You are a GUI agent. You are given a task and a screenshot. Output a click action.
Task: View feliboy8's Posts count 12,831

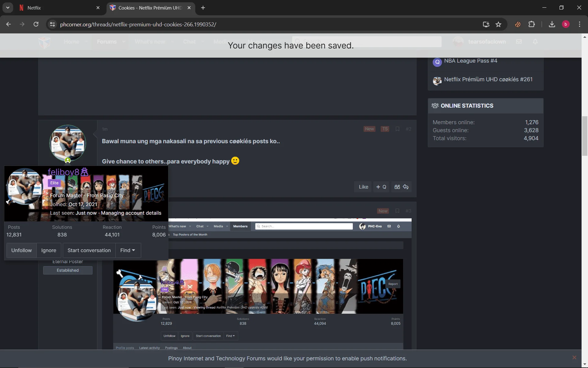[x=14, y=235]
